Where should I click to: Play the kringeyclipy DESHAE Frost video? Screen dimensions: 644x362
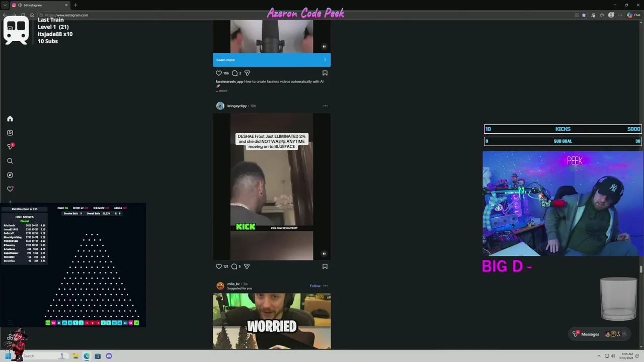(x=272, y=187)
